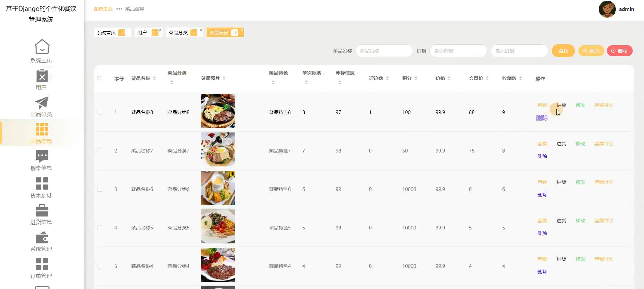Viewport: 644px width, 289px height.
Task: Focus the 菜品名称 search field
Action: [384, 51]
